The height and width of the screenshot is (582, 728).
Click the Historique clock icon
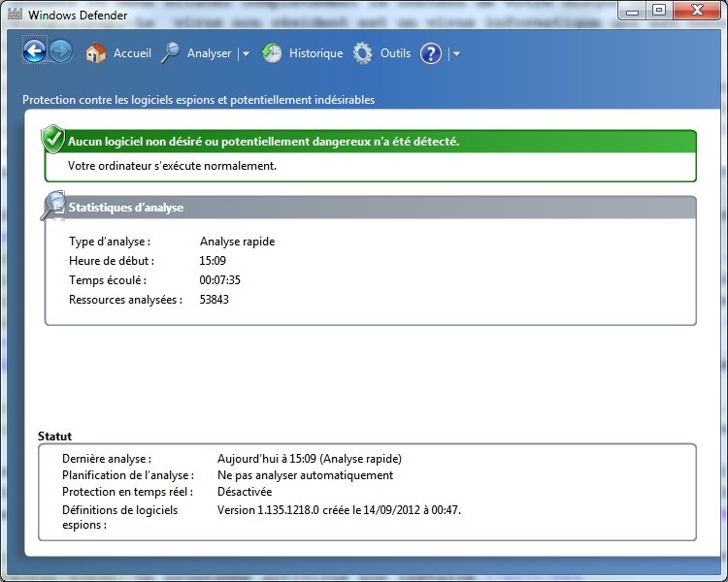[272, 53]
